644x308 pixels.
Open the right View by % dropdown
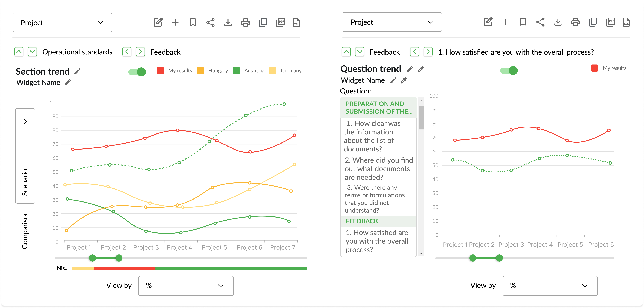coord(550,286)
